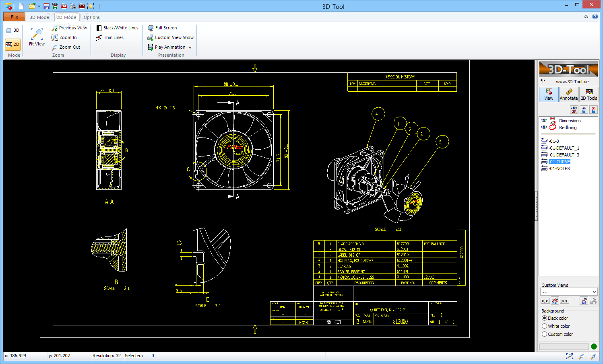Click the Export PDF icon in quick toolbar
Image resolution: width=603 pixels, height=364 pixels.
click(x=64, y=6)
